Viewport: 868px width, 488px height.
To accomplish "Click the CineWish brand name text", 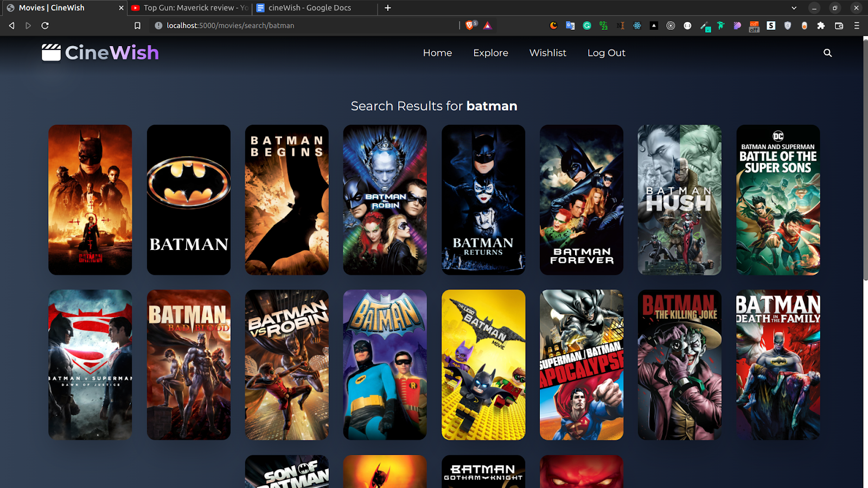I will pyautogui.click(x=112, y=53).
